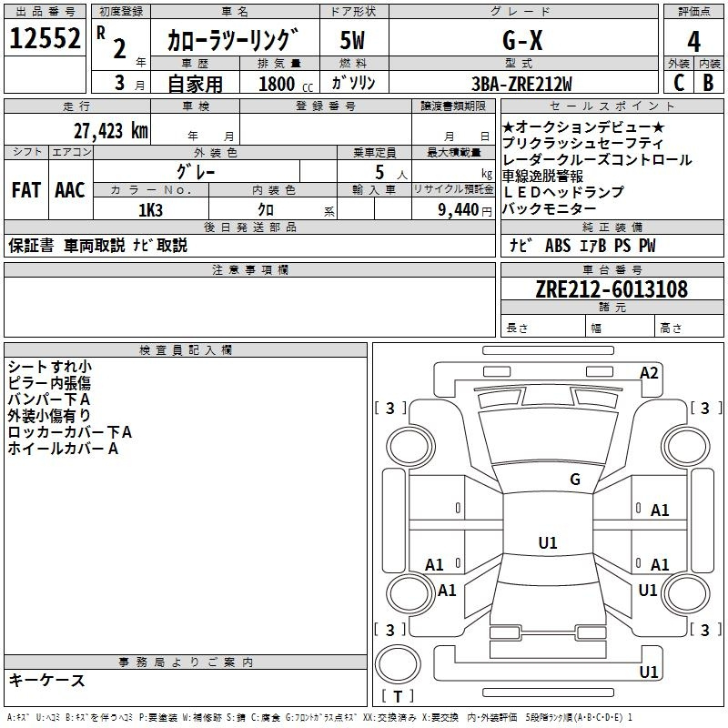Click door type value 5W
728x728 pixels.
[352, 40]
